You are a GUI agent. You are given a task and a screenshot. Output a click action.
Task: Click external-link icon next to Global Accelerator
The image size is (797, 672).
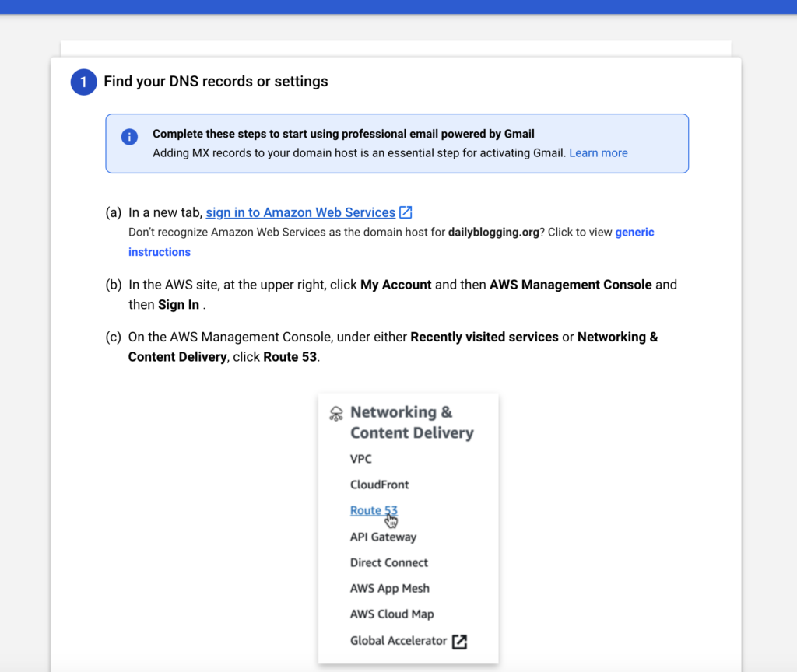[460, 641]
